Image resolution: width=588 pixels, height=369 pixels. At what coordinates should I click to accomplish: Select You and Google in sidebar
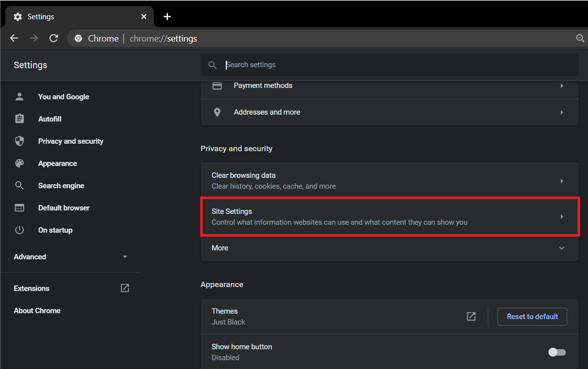coord(64,97)
